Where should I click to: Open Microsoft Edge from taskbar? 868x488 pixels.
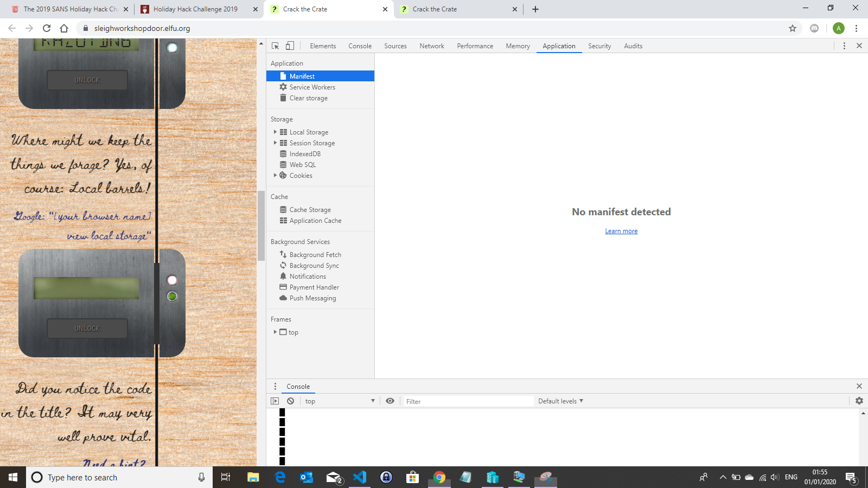(280, 477)
